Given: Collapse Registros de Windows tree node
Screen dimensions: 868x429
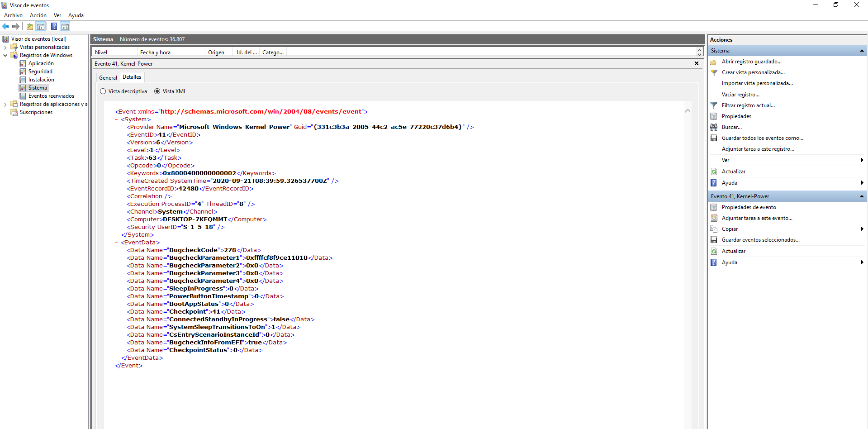Looking at the screenshot, I should click(5, 55).
